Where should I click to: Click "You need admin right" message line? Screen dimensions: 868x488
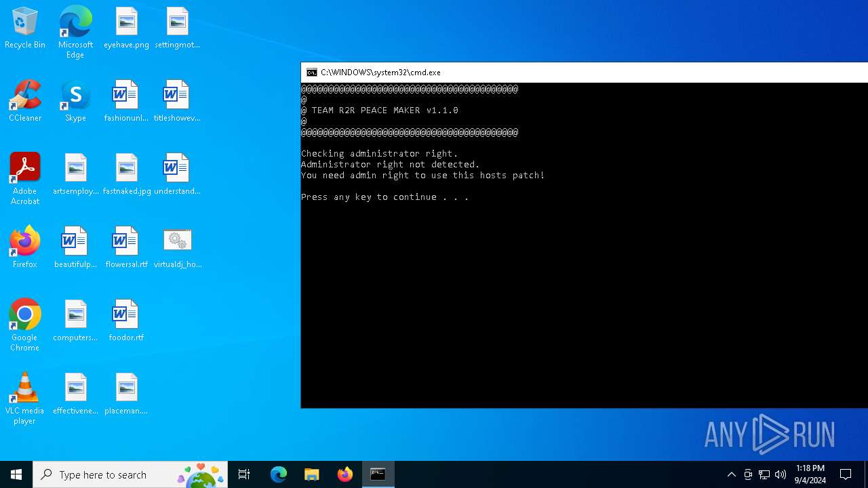click(422, 176)
